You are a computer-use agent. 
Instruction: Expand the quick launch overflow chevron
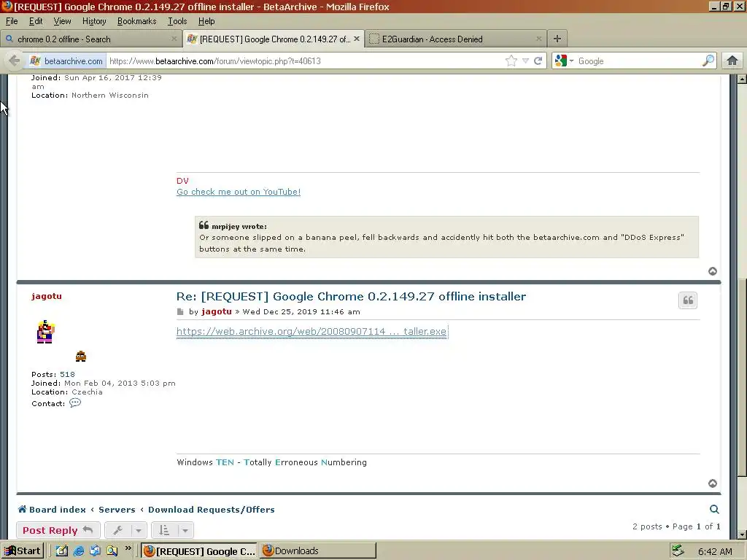click(x=128, y=548)
